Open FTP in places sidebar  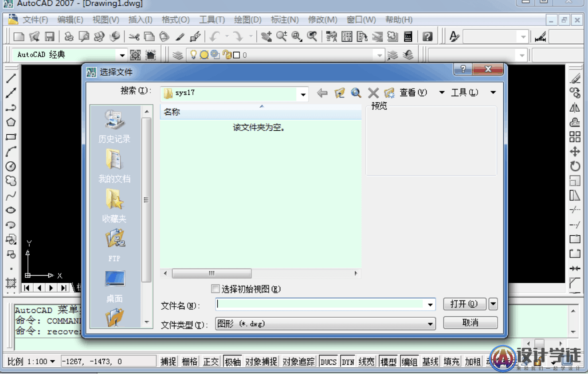(114, 245)
